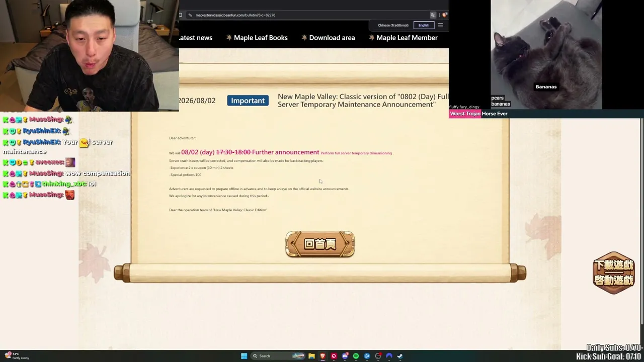The height and width of the screenshot is (362, 644).
Task: Open the Windows Start menu
Action: 244,356
